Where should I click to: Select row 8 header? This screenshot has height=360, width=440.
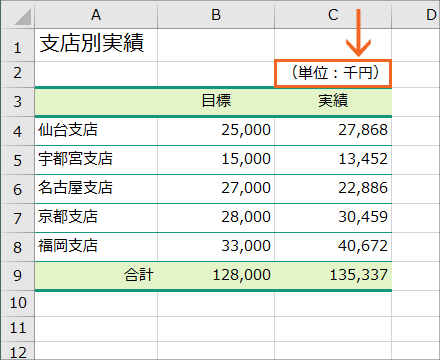(x=17, y=247)
